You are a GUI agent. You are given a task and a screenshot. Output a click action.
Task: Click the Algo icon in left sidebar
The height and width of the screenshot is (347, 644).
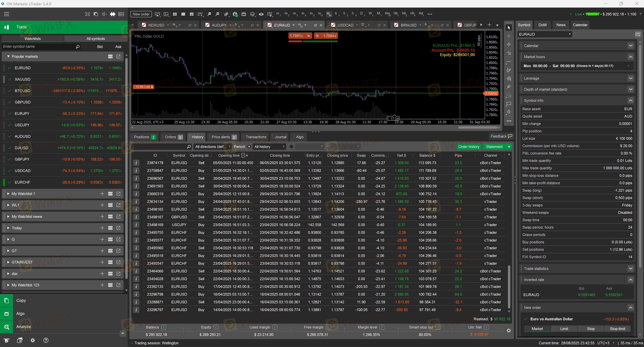coord(7,314)
